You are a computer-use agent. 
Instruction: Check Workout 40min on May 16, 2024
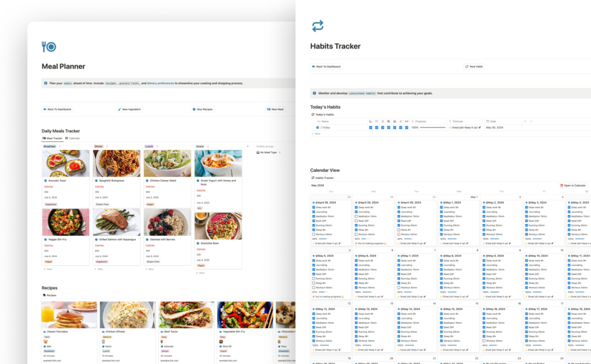(x=484, y=340)
